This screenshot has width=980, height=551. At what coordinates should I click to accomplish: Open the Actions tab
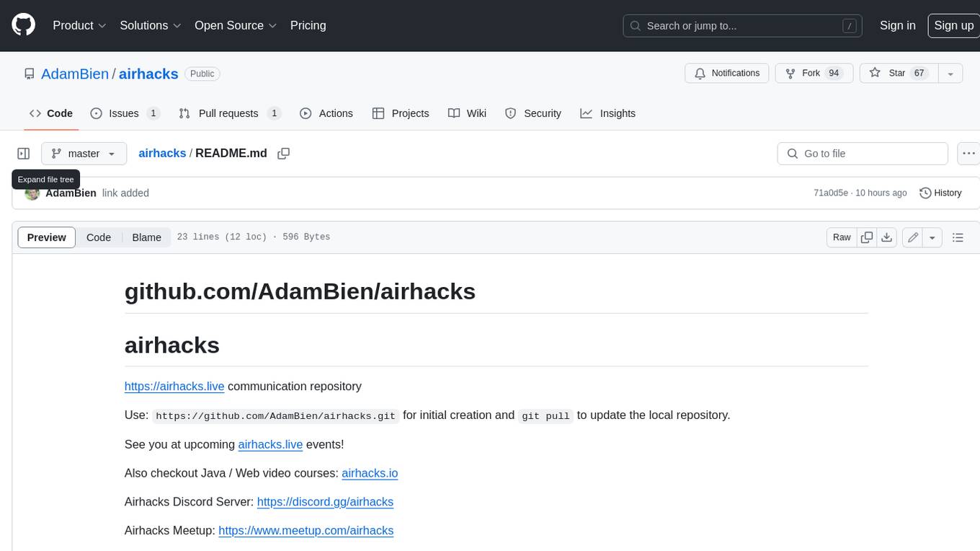[x=326, y=113]
